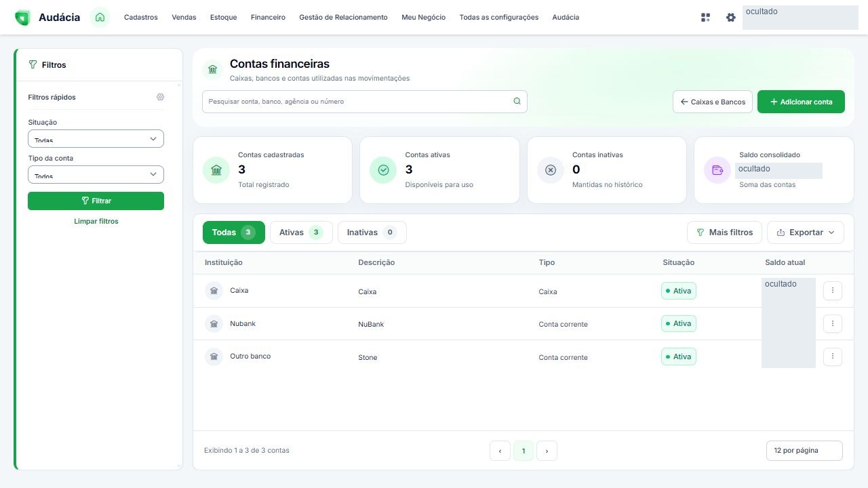Open the Meu Negócio menu
868x488 pixels.
pyautogui.click(x=424, y=18)
